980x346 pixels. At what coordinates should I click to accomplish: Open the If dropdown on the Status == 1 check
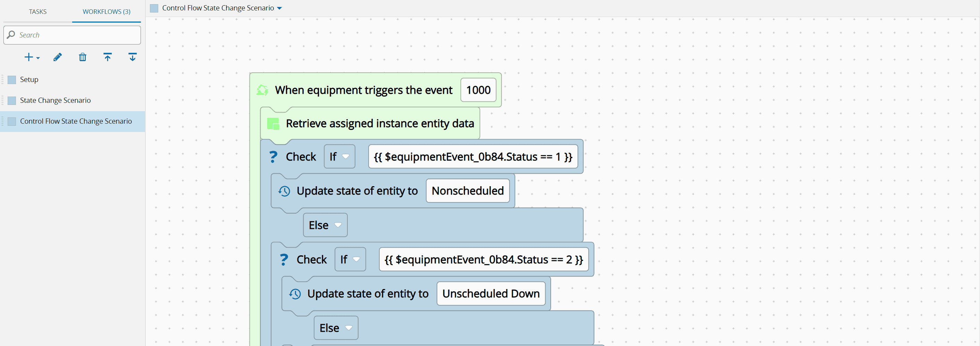[x=339, y=157]
